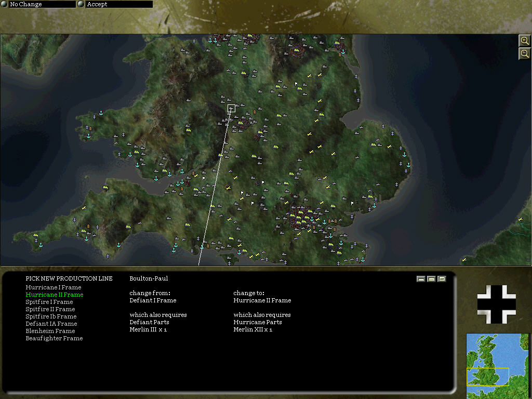Click the change from: label
This screenshot has width=532, height=399.
pyautogui.click(x=150, y=293)
